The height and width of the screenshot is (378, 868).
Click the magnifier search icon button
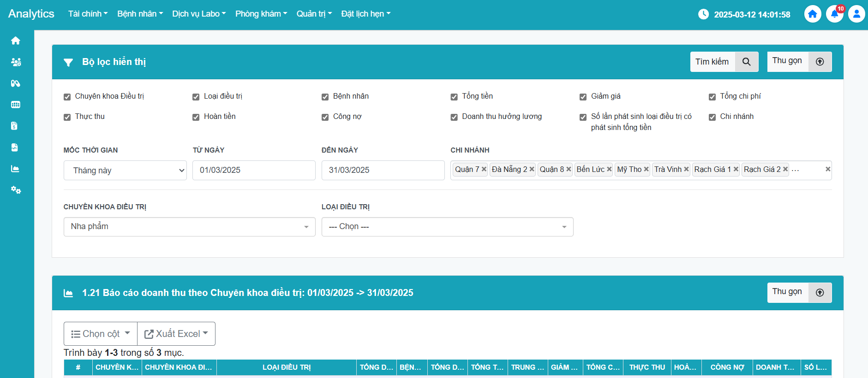[746, 62]
